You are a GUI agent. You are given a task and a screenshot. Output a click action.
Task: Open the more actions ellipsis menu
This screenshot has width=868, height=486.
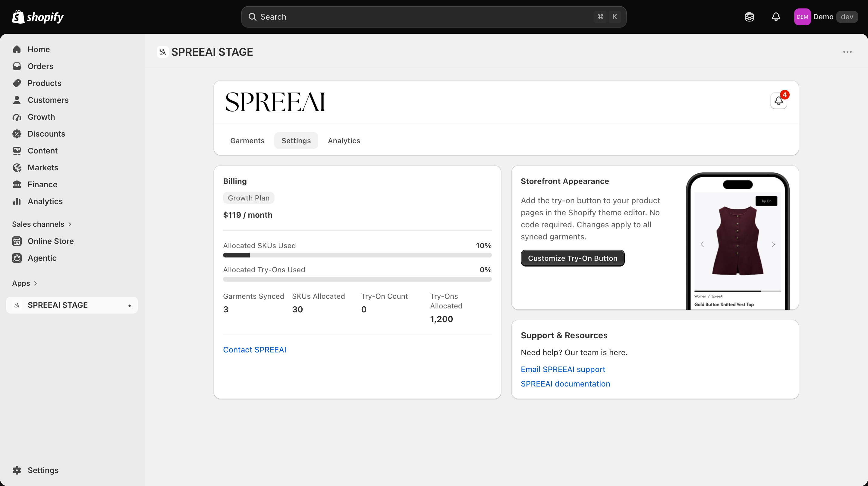[x=848, y=52]
